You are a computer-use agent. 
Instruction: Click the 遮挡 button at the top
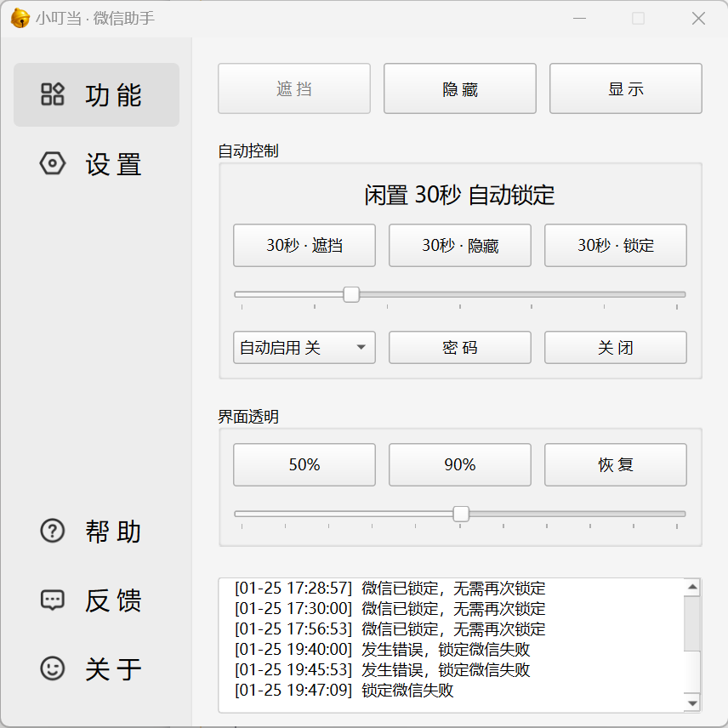294,88
